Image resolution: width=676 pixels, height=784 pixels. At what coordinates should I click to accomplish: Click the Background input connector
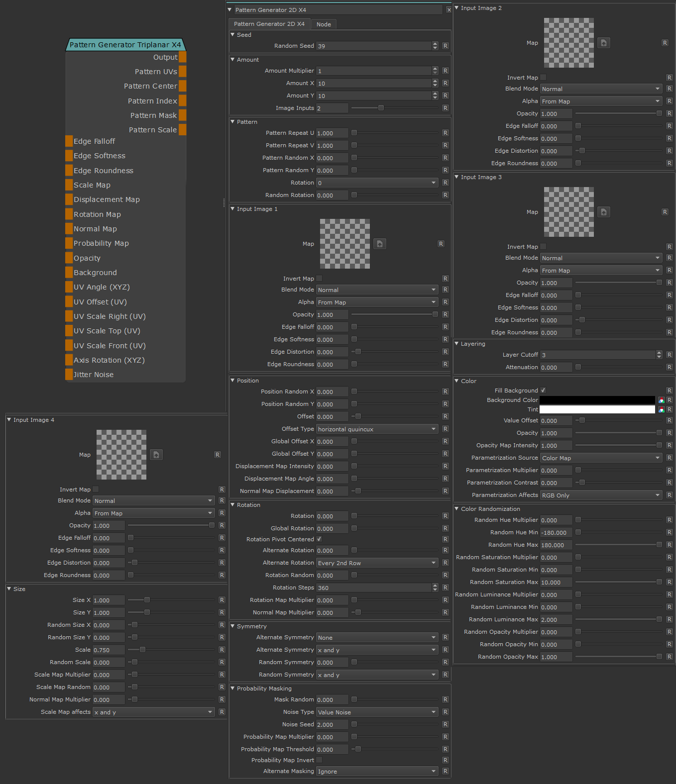(x=69, y=273)
